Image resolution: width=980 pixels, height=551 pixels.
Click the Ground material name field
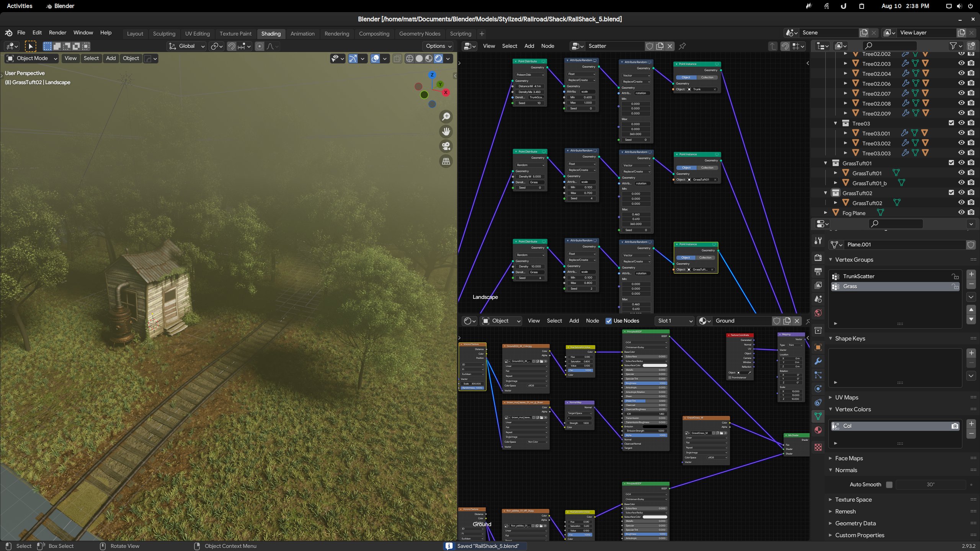tap(743, 321)
